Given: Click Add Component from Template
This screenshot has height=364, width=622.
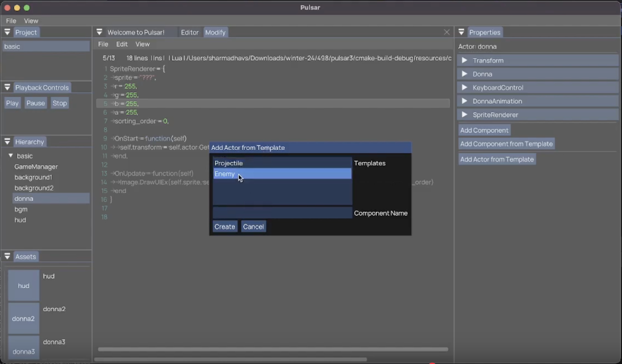Looking at the screenshot, I should pos(506,144).
